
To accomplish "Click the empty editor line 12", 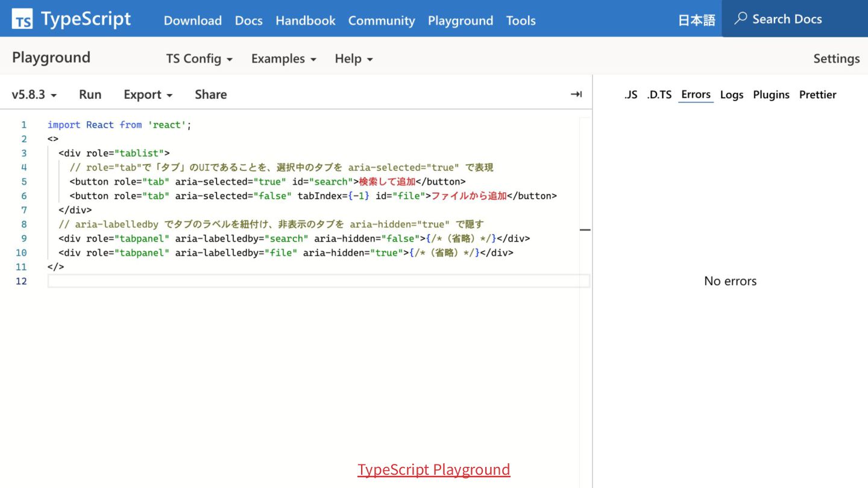I will pyautogui.click(x=318, y=281).
